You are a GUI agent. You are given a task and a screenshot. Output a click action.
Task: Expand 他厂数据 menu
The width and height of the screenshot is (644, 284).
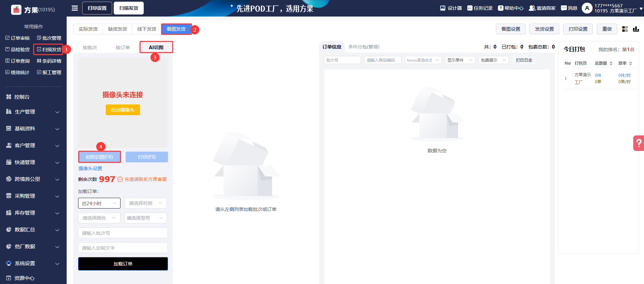[x=33, y=247]
